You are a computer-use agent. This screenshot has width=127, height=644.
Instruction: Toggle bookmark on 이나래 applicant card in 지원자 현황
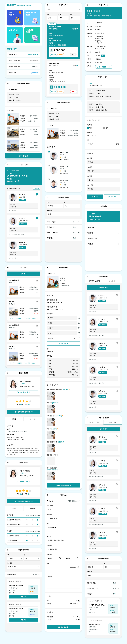(x=37, y=218)
